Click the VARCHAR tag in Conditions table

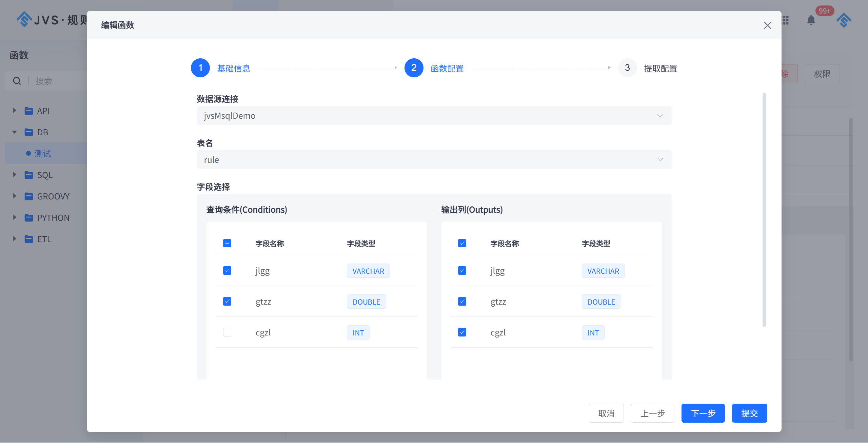point(368,271)
